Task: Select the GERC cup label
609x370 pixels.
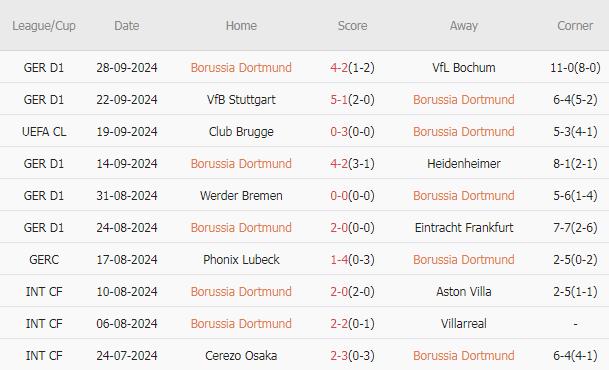Action: [x=44, y=259]
